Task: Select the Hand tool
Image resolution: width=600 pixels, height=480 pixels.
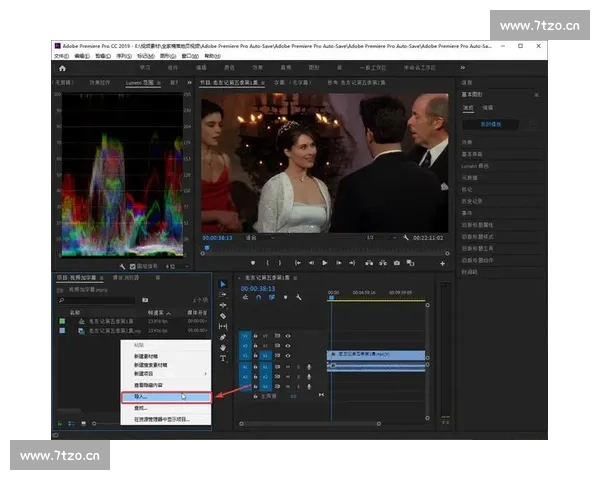Action: [x=223, y=347]
